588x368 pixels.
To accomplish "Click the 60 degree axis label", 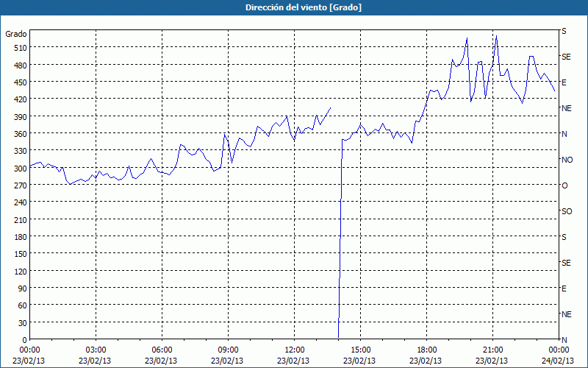I will (x=23, y=305).
